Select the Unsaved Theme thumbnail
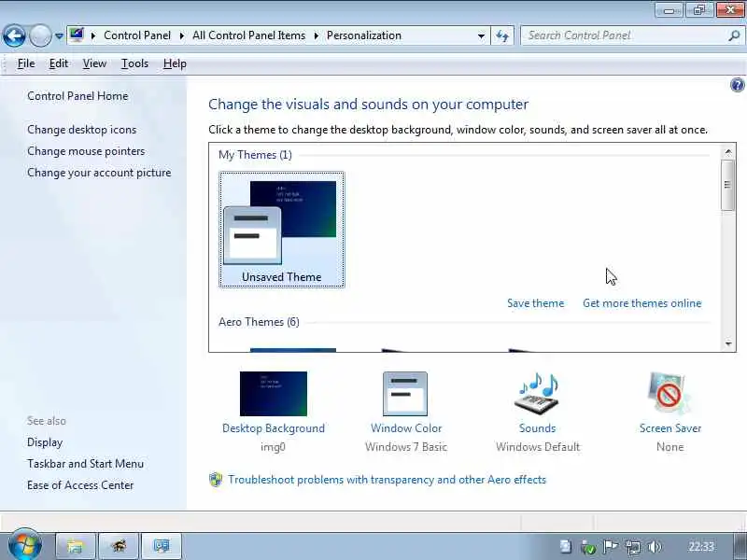Screen dimensions: 747x560 (282, 230)
